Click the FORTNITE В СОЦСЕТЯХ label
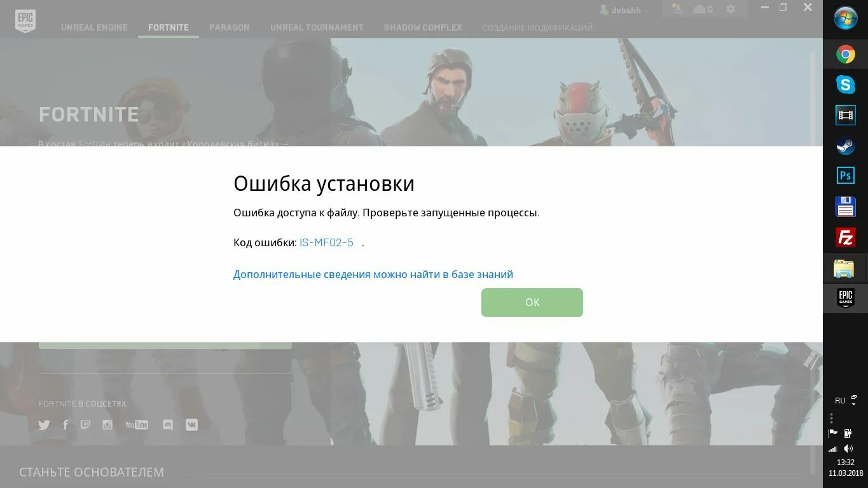The image size is (868, 488). pyautogui.click(x=83, y=403)
